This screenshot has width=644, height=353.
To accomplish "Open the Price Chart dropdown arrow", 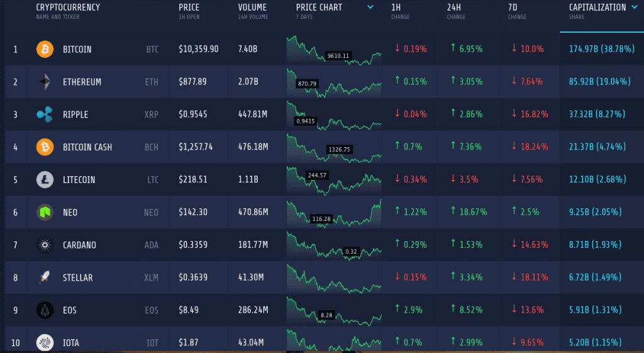I will coord(370,7).
